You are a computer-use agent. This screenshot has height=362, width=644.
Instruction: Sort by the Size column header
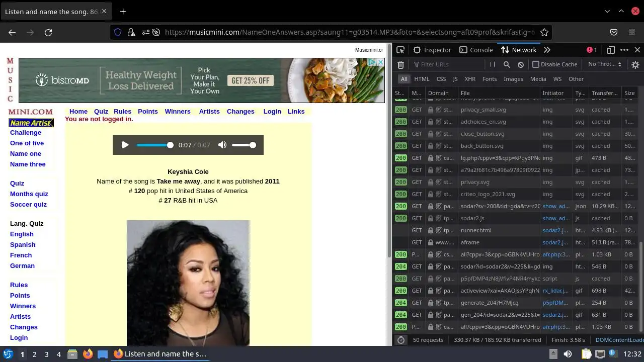tap(630, 93)
